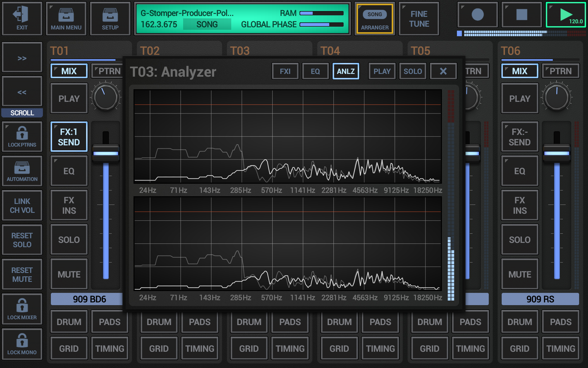Enable Lock Mixer
588x368 pixels.
coord(22,309)
